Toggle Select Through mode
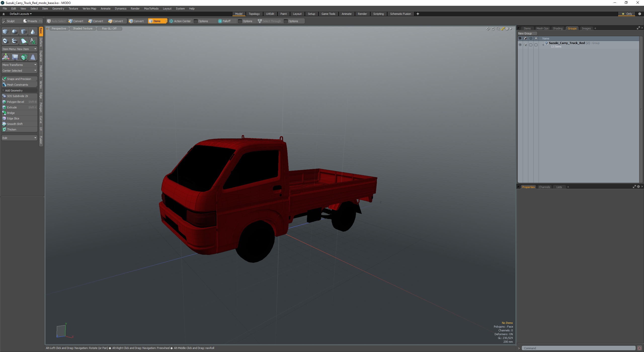Image resolution: width=644 pixels, height=352 pixels. click(x=269, y=21)
